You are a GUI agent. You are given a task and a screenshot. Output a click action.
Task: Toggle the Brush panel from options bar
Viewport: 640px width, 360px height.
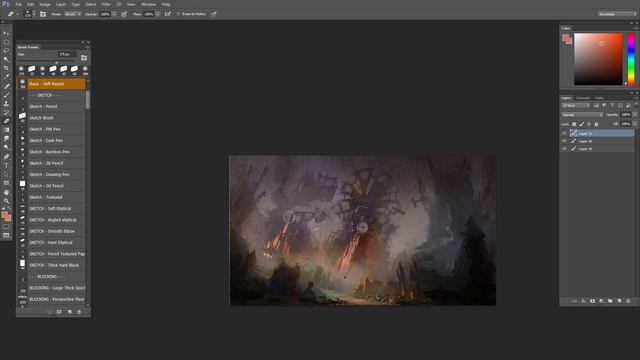coord(43,14)
